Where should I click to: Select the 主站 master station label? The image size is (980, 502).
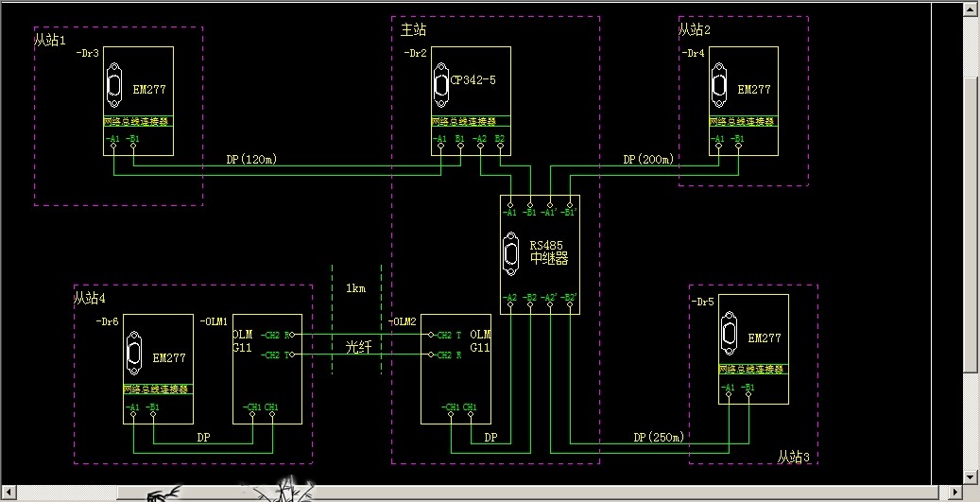(413, 29)
